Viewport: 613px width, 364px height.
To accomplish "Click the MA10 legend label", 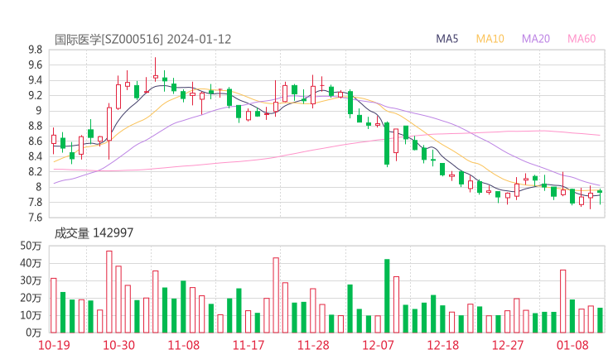I will click(490, 39).
